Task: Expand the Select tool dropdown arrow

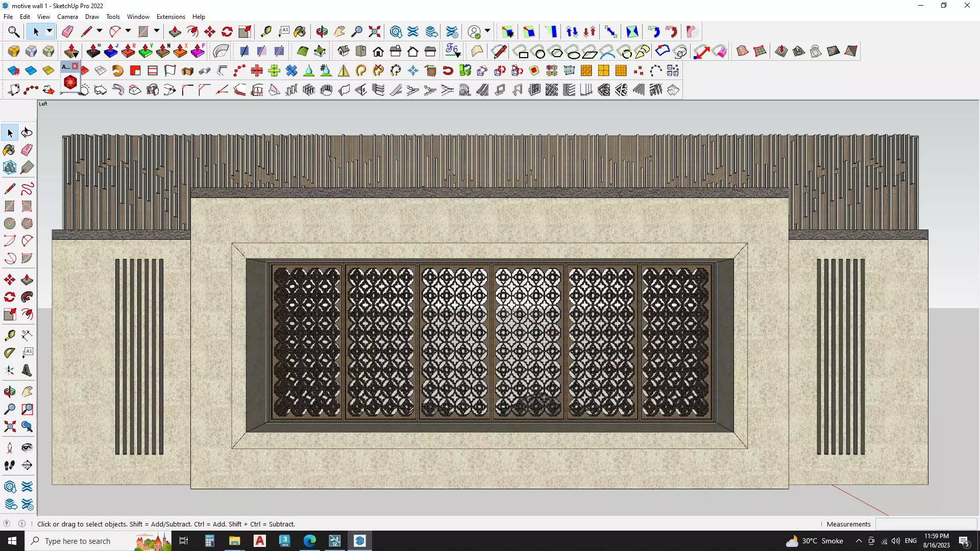Action: pyautogui.click(x=50, y=32)
